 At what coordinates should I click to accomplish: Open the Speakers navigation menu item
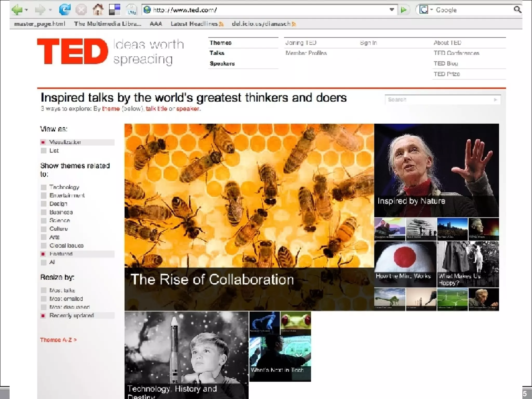[222, 64]
